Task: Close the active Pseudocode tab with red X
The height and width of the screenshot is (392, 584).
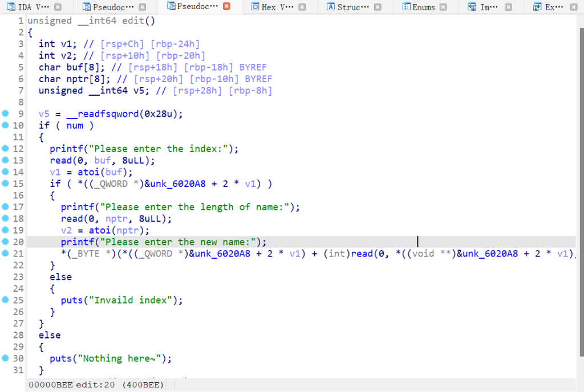Action: (x=226, y=6)
